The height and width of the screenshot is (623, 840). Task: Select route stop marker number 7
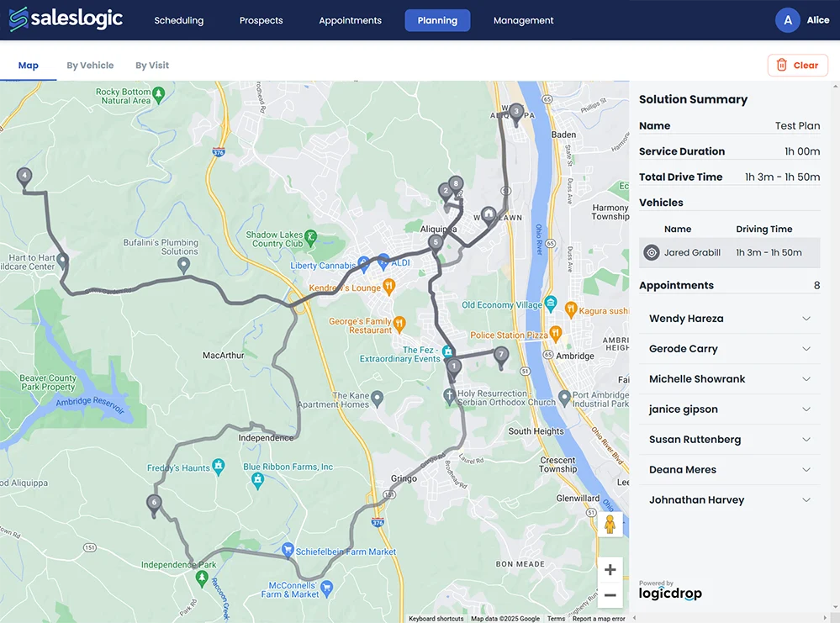pyautogui.click(x=501, y=355)
